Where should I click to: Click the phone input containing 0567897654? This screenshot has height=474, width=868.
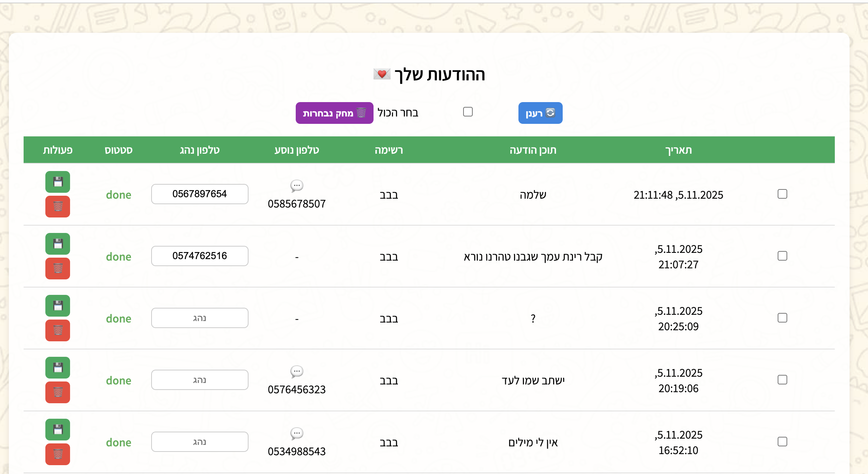coord(199,194)
